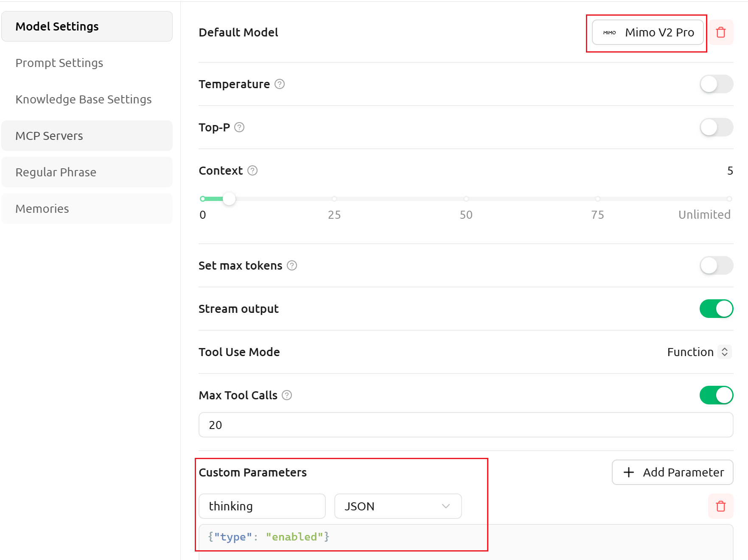Set Context slider to the 75 mark
748x560 pixels.
tap(597, 198)
